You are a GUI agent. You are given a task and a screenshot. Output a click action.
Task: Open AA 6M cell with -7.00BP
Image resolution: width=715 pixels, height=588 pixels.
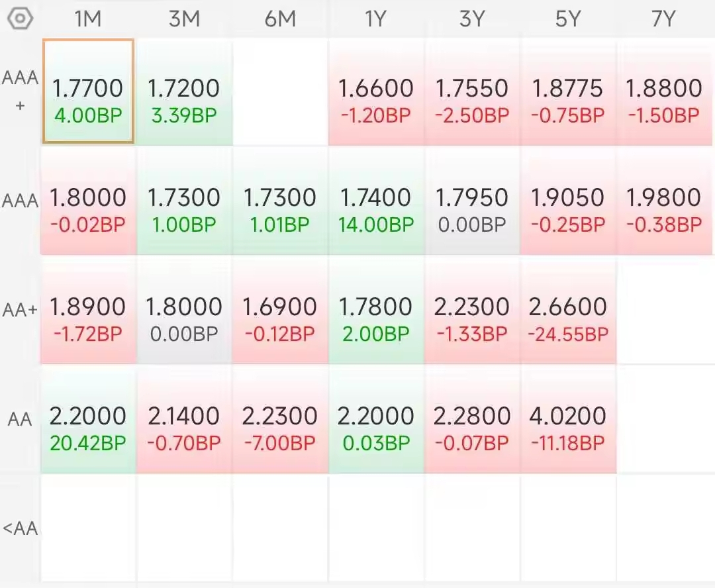[x=280, y=419]
